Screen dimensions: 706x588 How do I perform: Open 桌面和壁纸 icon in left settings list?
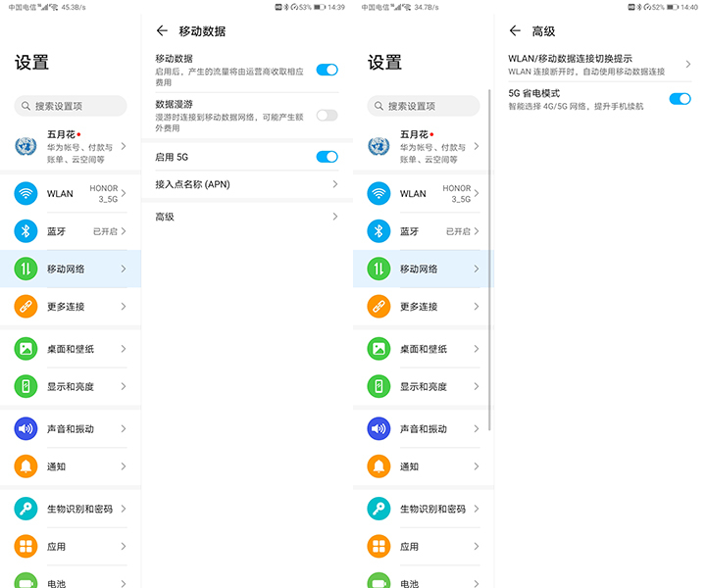tap(25, 349)
